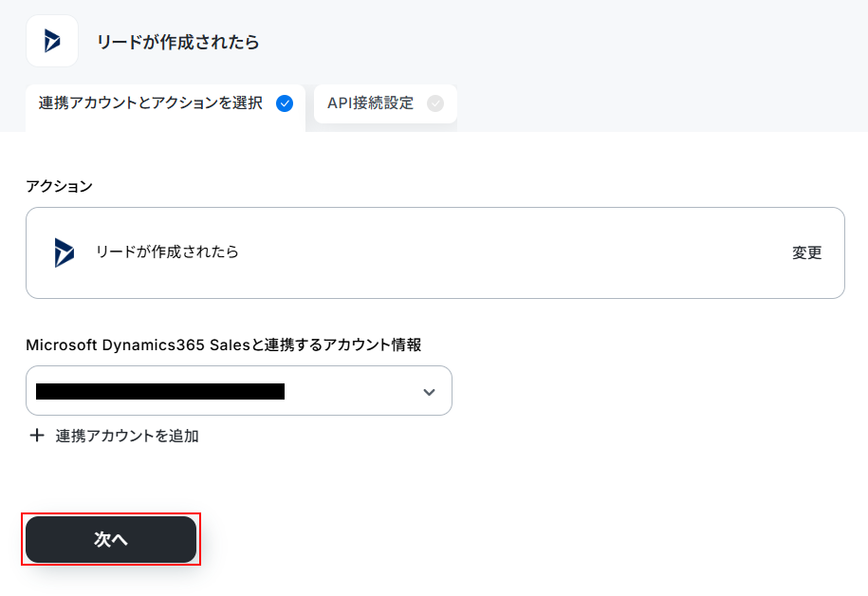Click the API接続設定 tab text

coord(370,103)
